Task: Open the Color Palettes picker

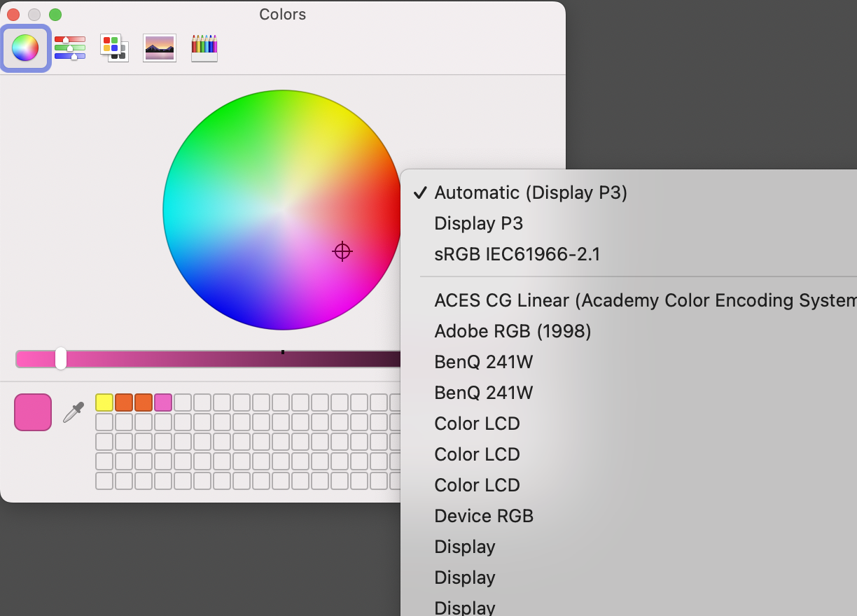Action: click(114, 48)
